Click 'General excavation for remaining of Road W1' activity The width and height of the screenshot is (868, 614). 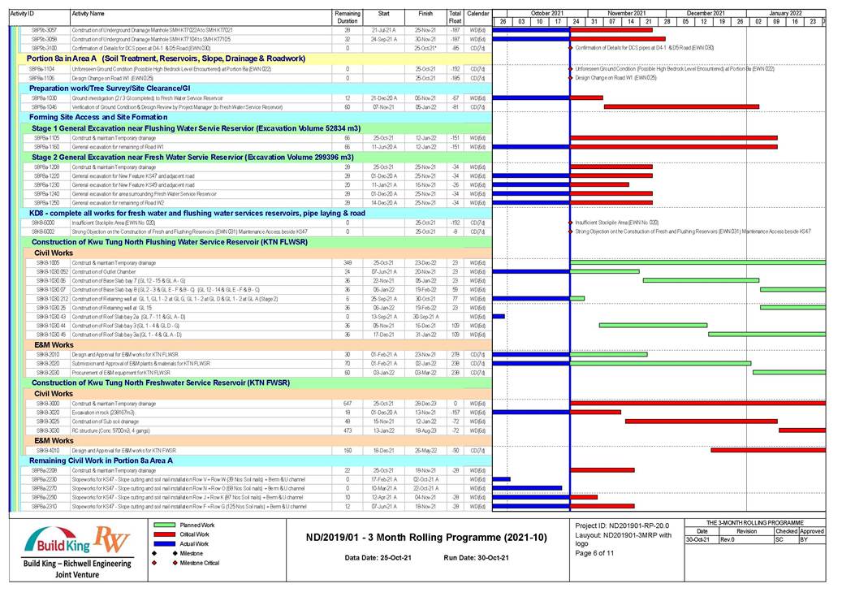pos(118,147)
